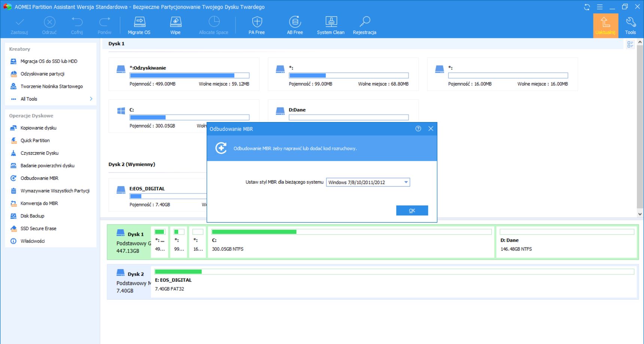Open Rejestracja (registration)

(x=365, y=25)
